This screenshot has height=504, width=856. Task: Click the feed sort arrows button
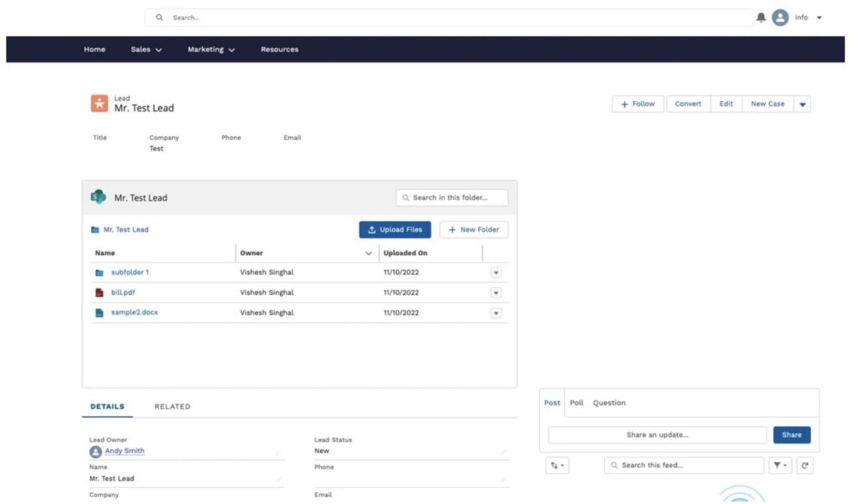[x=557, y=466]
